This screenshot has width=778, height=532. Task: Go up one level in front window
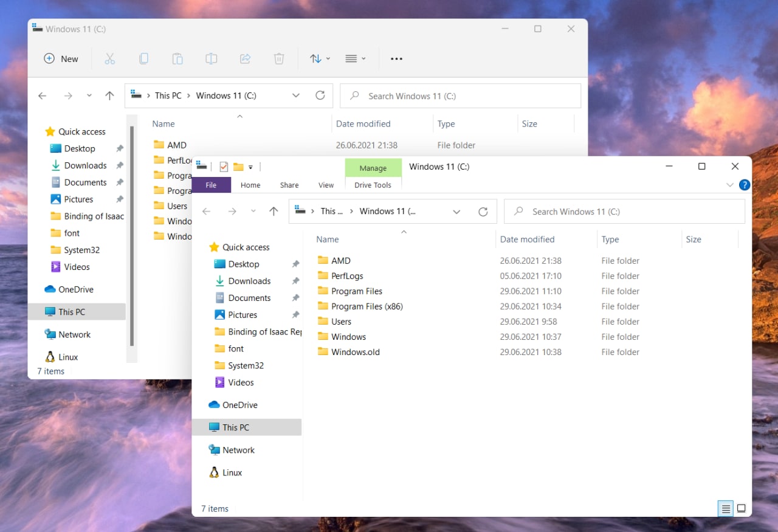click(274, 211)
